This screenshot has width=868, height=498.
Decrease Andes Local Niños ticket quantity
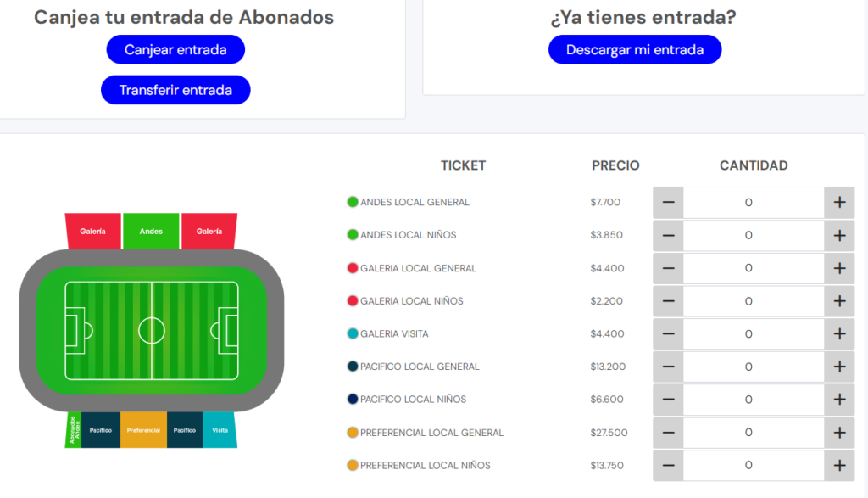[x=668, y=236]
